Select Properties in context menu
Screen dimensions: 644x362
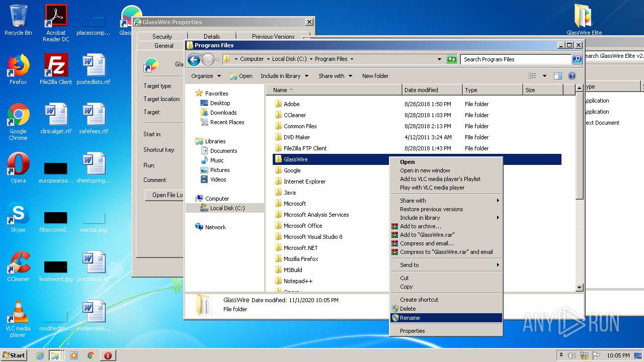point(446,331)
